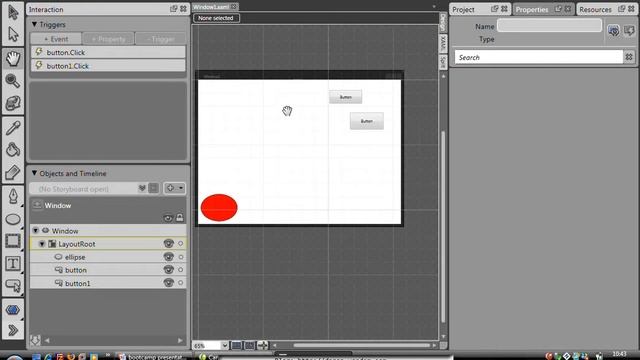Switch to the Project tab
The image size is (640, 360).
(463, 9)
